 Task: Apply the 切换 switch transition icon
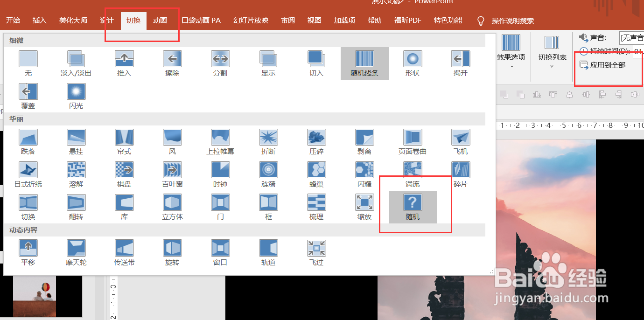click(x=28, y=207)
